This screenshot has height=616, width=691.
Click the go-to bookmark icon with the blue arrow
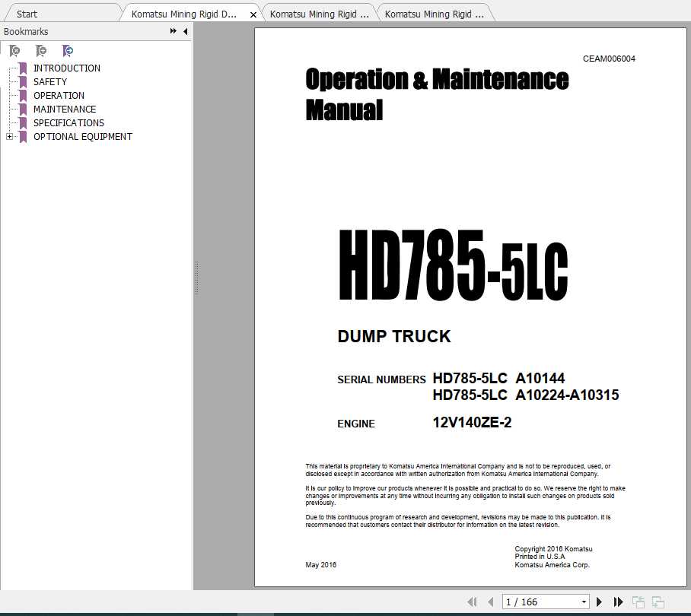68,51
